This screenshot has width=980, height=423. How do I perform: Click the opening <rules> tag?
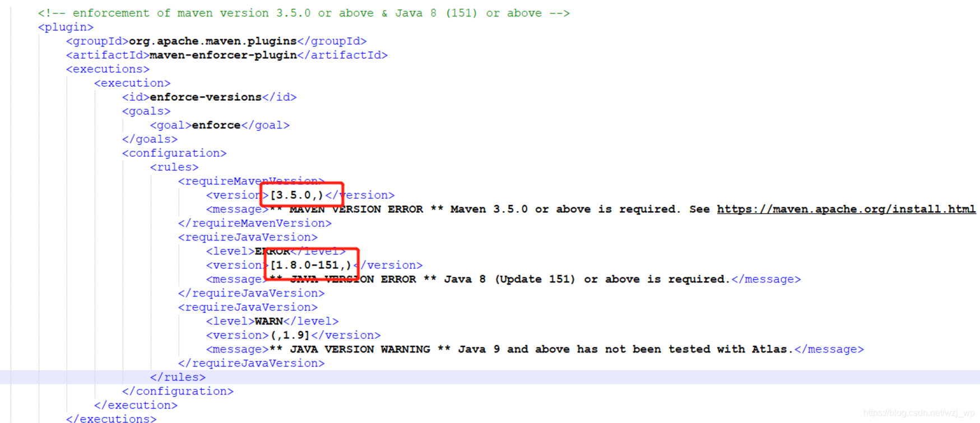174,167
